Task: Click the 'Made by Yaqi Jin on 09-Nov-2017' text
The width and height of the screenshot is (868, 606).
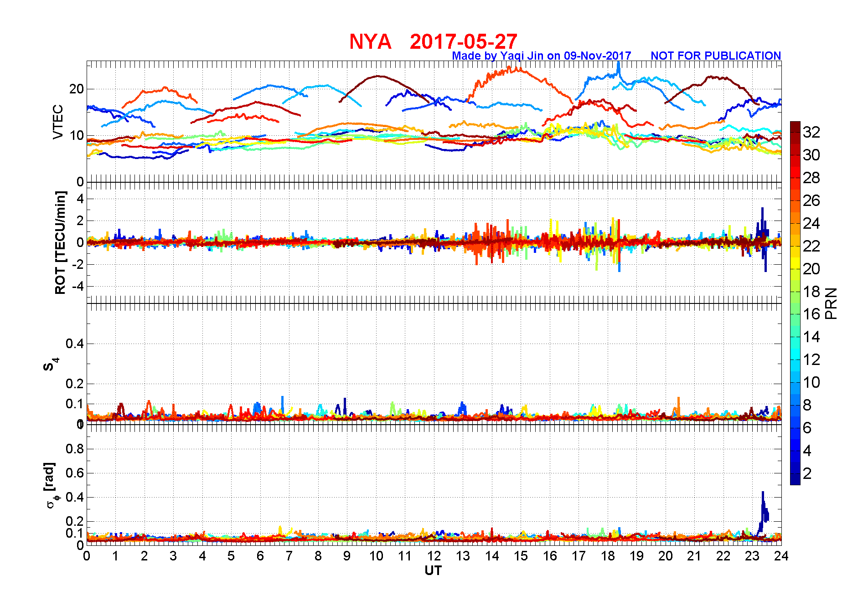Action: [x=542, y=56]
